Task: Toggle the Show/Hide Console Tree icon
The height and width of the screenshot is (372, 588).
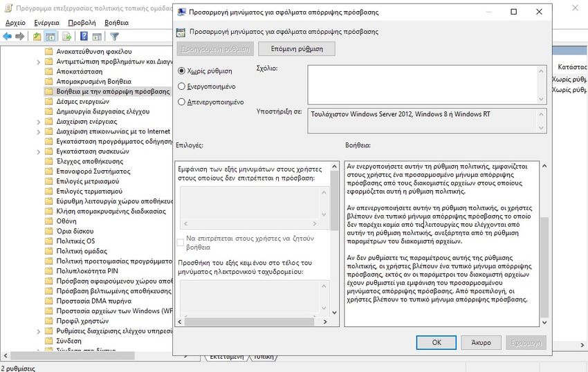Action: click(50, 37)
